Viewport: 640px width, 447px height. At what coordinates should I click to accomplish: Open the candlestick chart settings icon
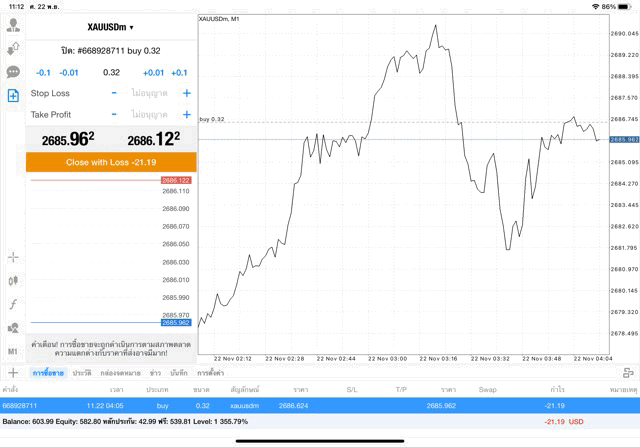[x=13, y=280]
